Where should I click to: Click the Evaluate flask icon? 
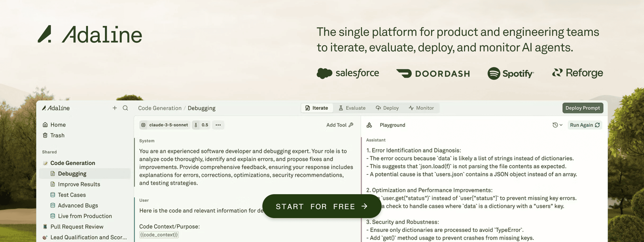(341, 108)
